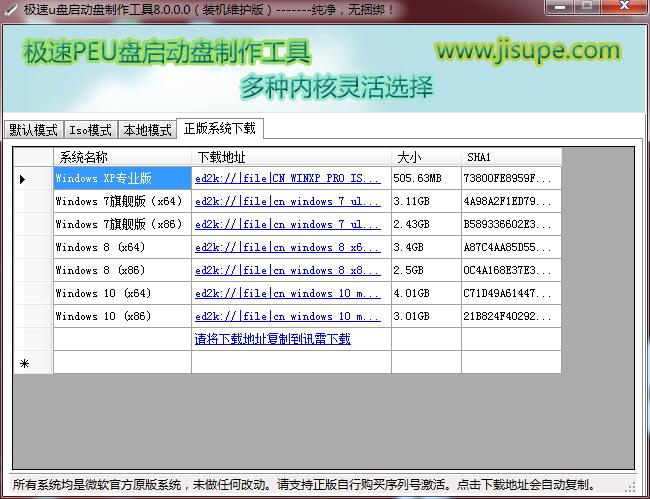The height and width of the screenshot is (499, 650).
Task: Click the 下载地址 column header
Action: [291, 157]
